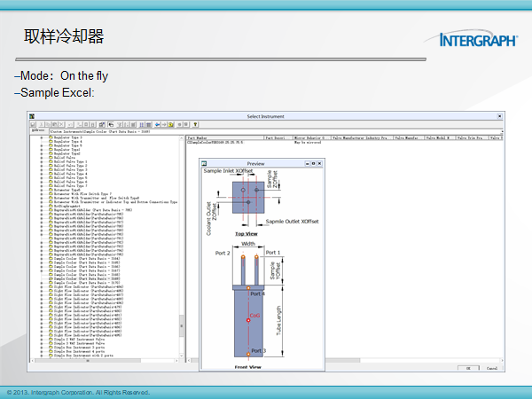This screenshot has width=532, height=399.
Task: Click the Part Number column header
Action: 225,138
